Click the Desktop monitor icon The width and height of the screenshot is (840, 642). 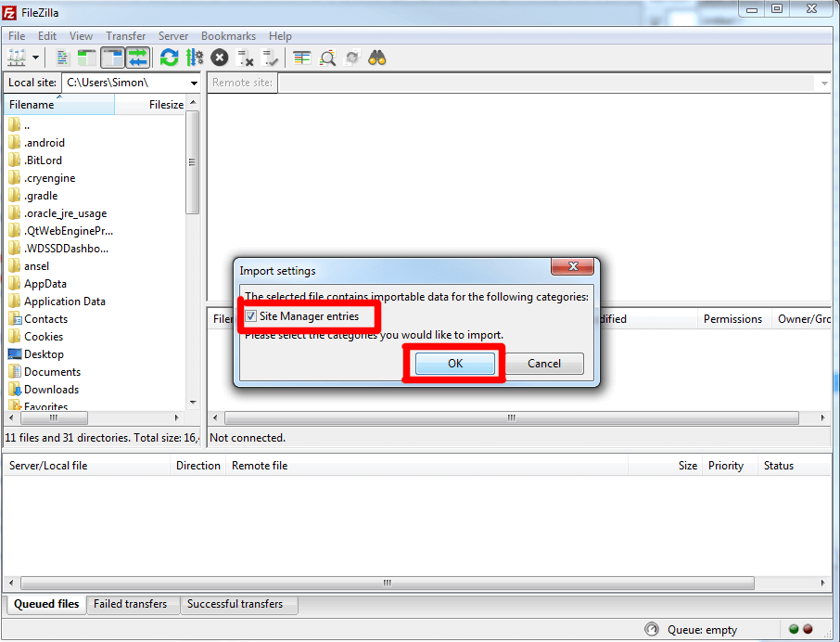point(15,354)
